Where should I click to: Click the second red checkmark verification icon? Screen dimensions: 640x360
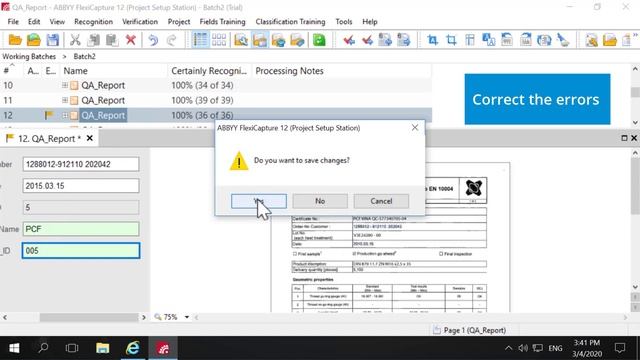tap(367, 40)
